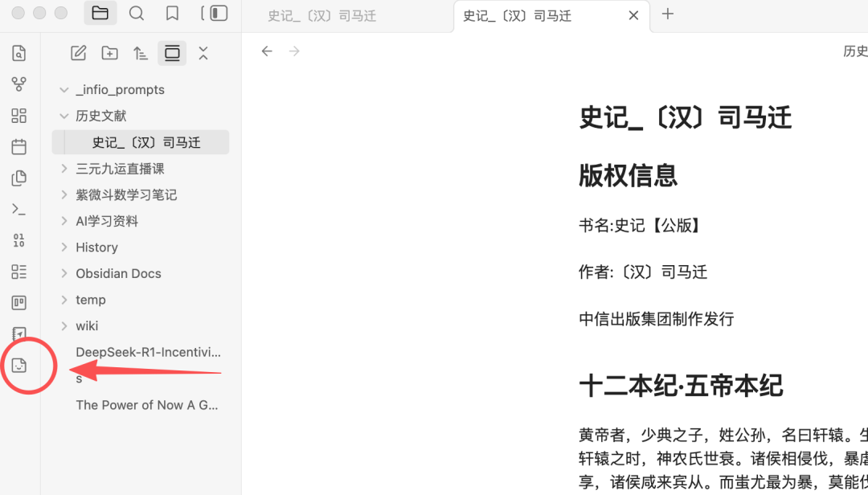This screenshot has height=495, width=868.
Task: Navigate back with the left arrow
Action: [267, 51]
